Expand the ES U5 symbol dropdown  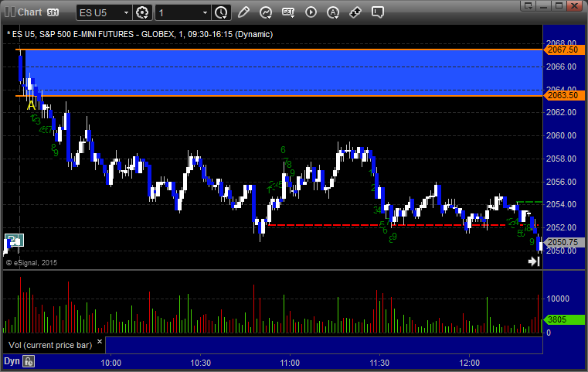[x=104, y=13]
